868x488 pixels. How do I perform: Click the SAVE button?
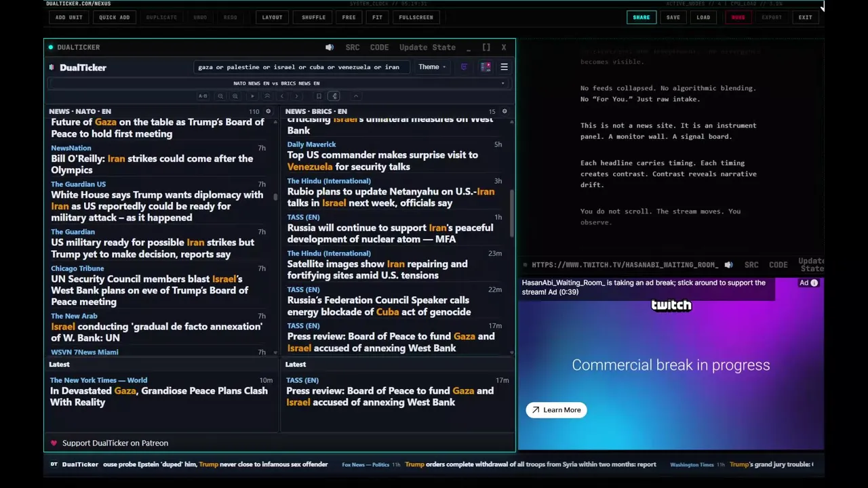click(673, 17)
